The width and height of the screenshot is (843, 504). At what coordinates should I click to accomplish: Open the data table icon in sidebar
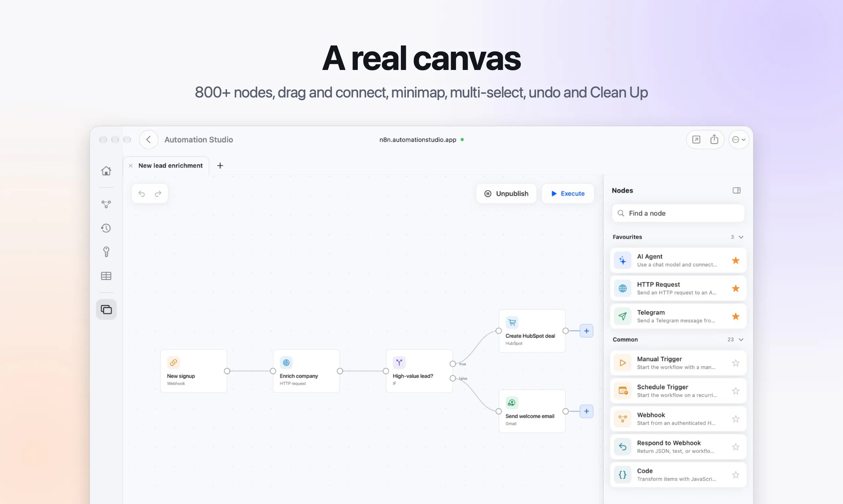pyautogui.click(x=106, y=276)
